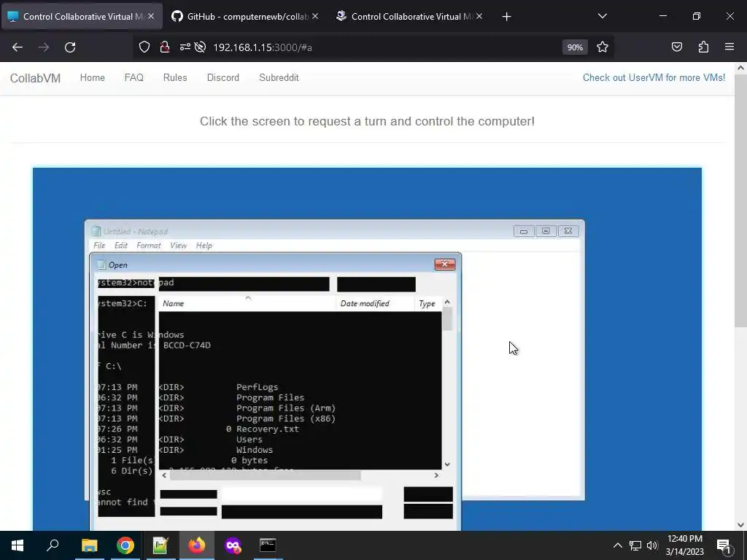Open the Subreddit navigation link
747x560 pixels.
[279, 77]
